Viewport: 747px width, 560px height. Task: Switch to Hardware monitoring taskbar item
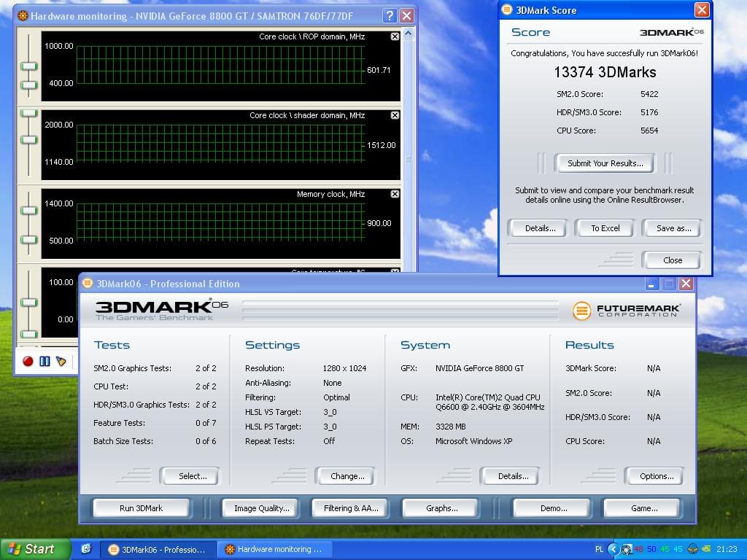pyautogui.click(x=275, y=549)
